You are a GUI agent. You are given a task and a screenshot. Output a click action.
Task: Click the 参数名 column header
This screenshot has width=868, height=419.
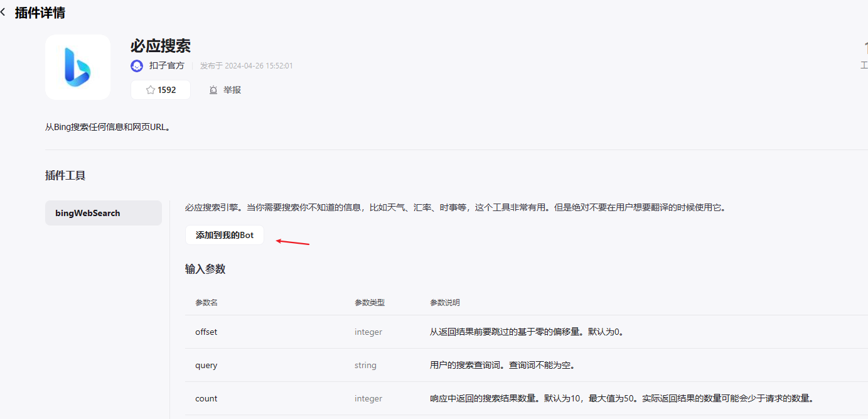pos(206,302)
